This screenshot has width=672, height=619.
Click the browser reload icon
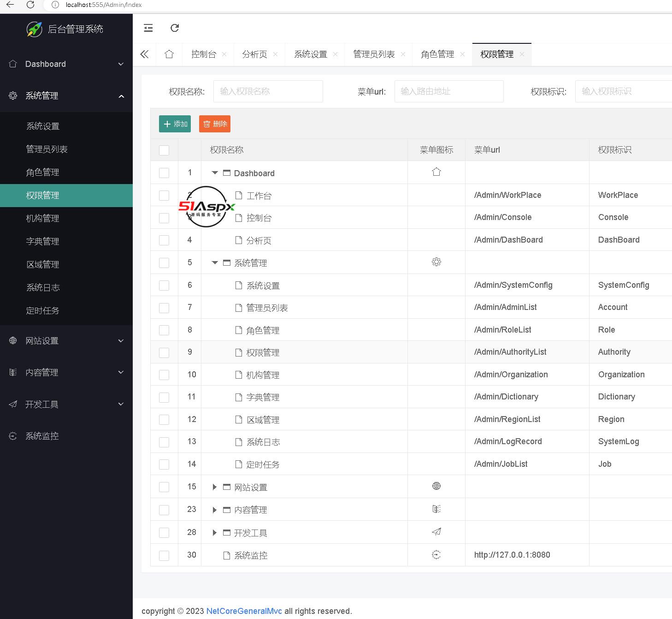point(30,5)
